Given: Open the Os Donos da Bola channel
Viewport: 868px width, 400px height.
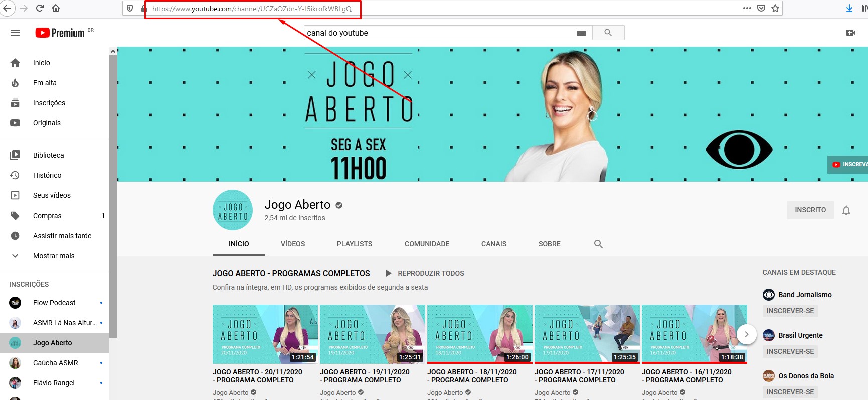Looking at the screenshot, I should (x=798, y=376).
